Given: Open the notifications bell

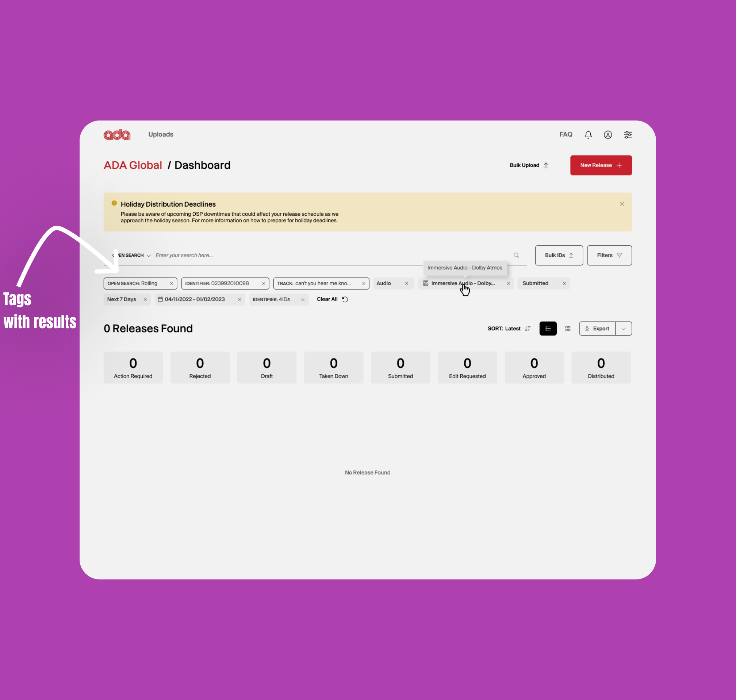Looking at the screenshot, I should coord(588,135).
